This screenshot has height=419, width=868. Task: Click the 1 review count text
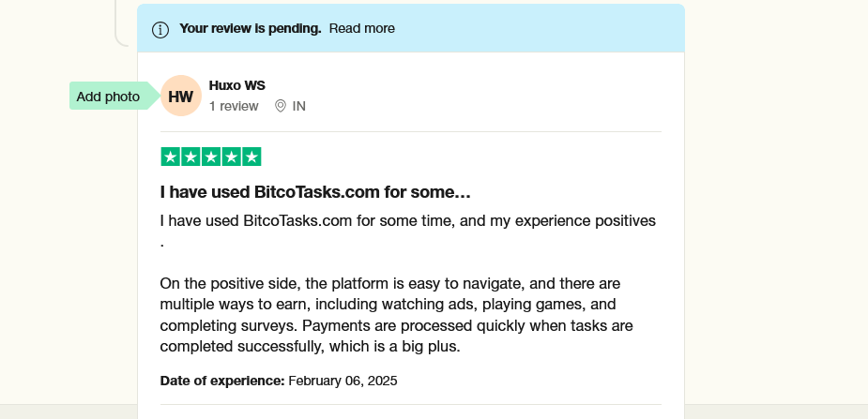(234, 106)
